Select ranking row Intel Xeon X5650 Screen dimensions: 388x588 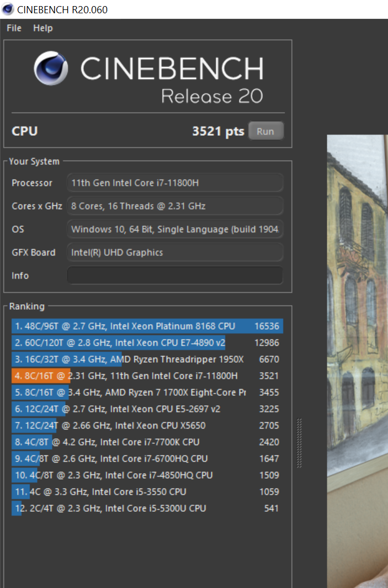pos(147,425)
